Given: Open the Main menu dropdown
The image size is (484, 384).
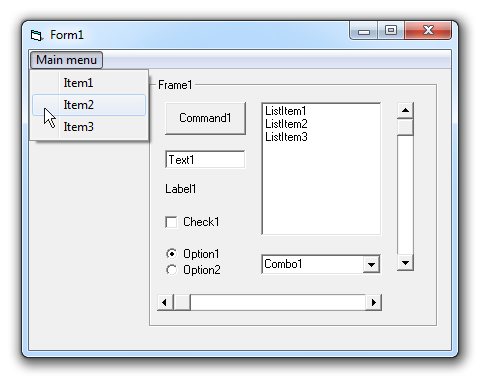Looking at the screenshot, I should tap(66, 60).
